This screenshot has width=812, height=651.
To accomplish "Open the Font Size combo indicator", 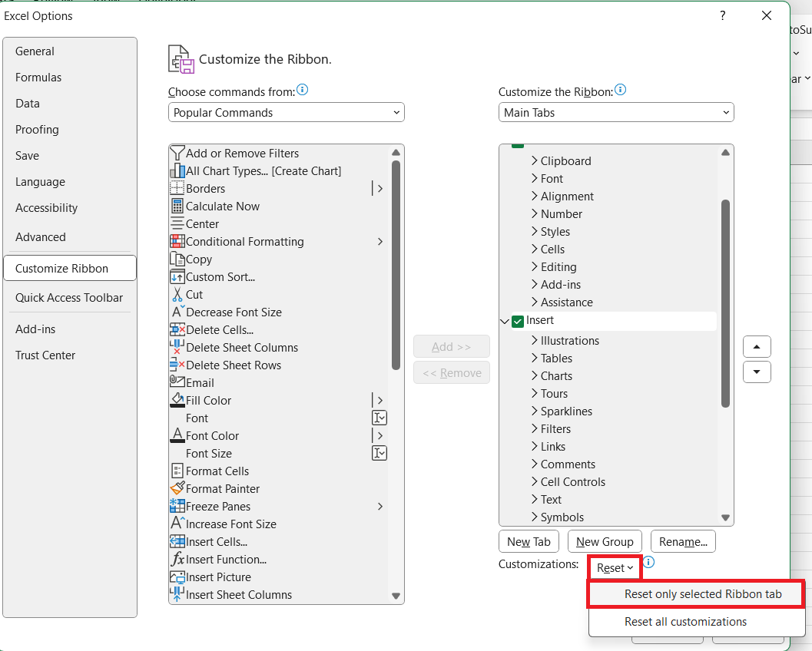I will [379, 453].
